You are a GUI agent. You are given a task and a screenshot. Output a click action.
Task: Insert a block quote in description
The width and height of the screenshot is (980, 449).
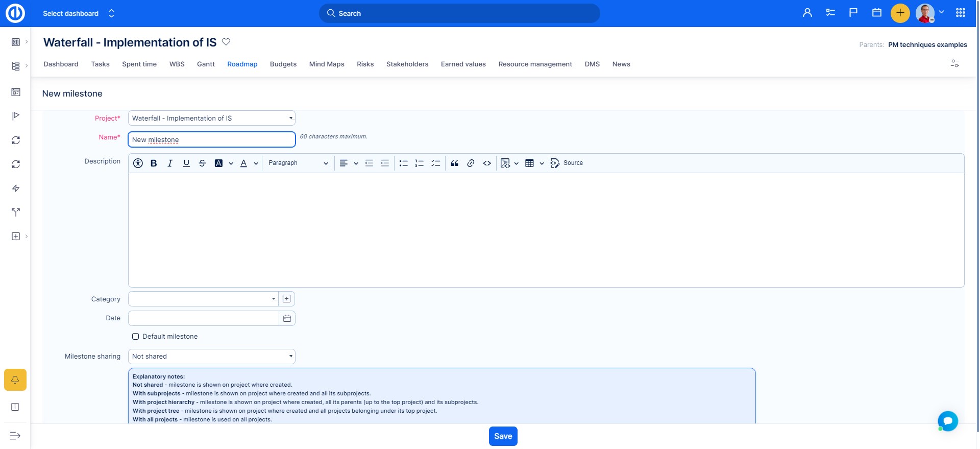[x=454, y=163]
